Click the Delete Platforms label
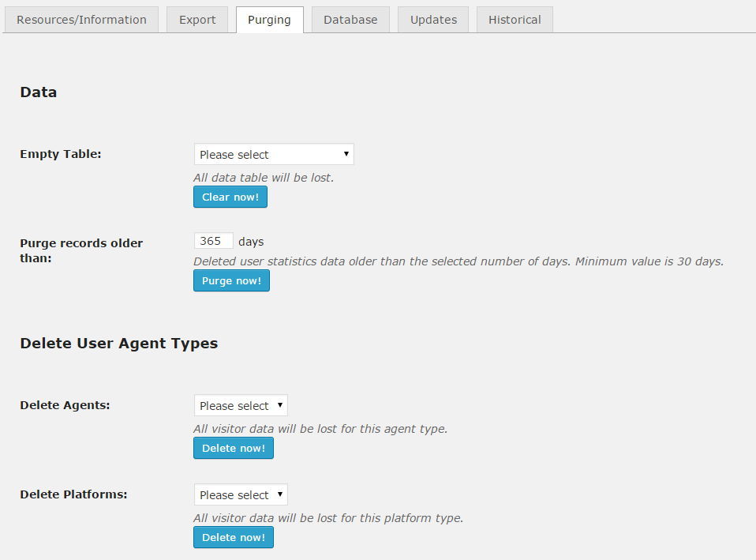The image size is (756, 560). click(x=73, y=494)
